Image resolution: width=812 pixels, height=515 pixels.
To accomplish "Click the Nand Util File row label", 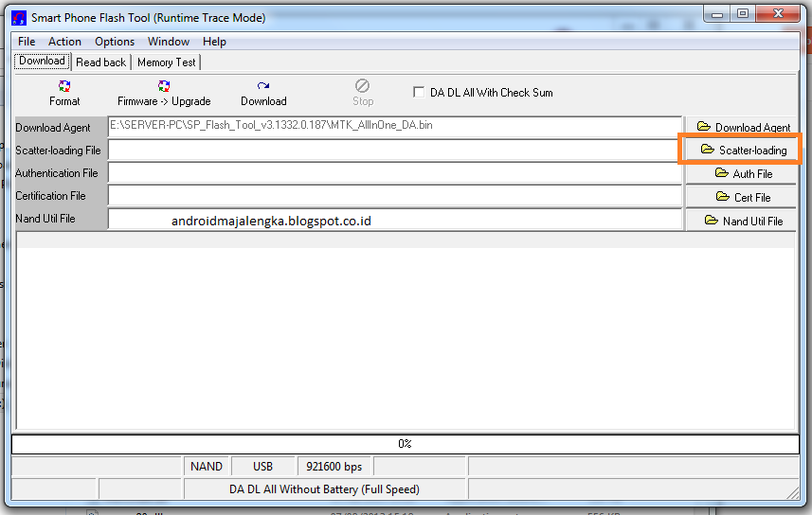I will 45,219.
